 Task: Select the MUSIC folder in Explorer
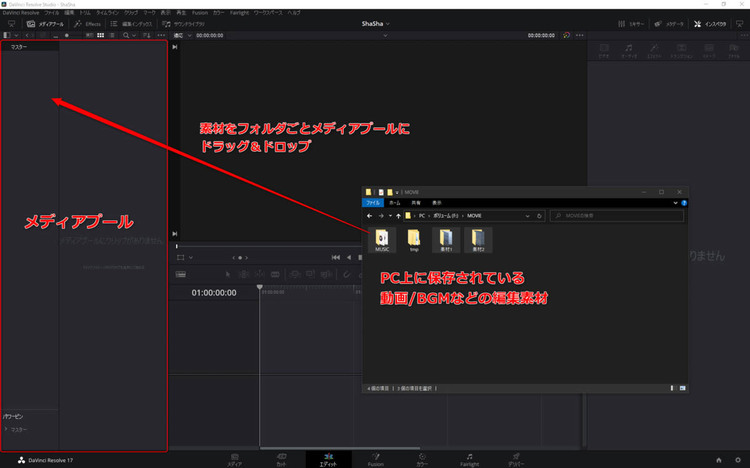[x=381, y=239]
